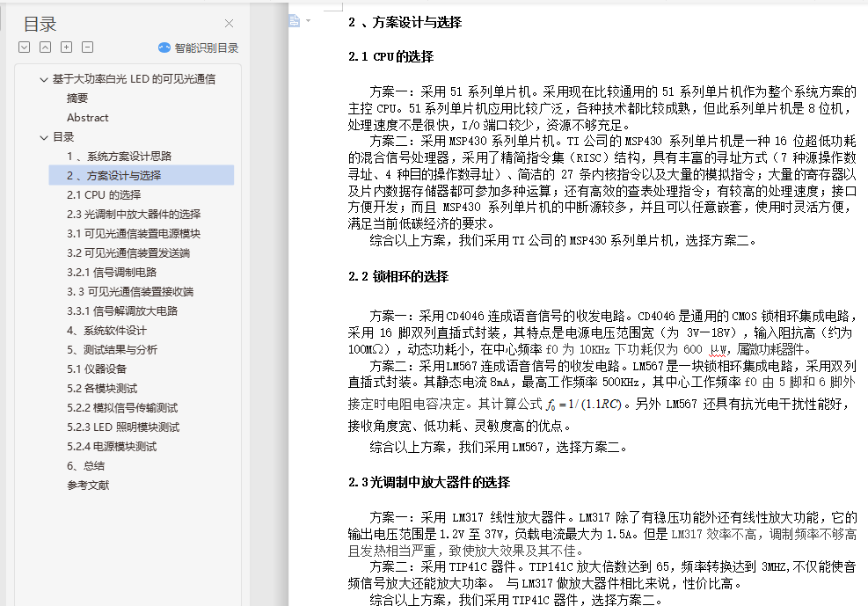Click the 智能识别目录 cloud icon
Viewport: 868px width, 606px height.
164,47
